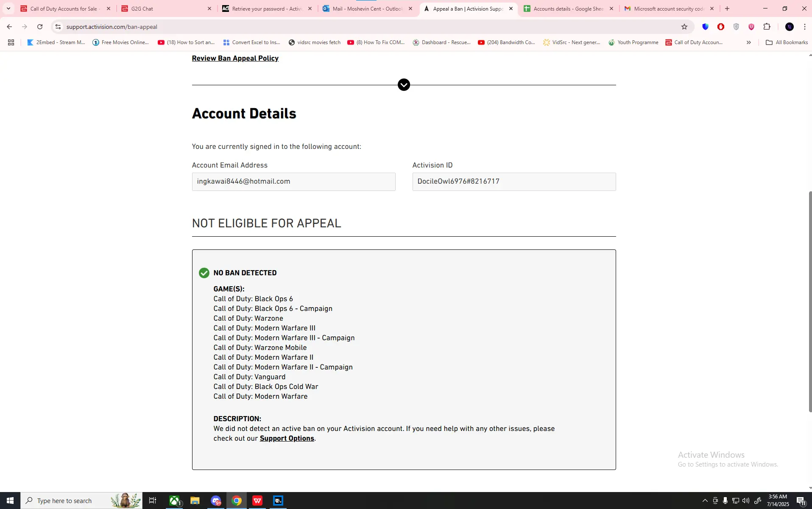Close the G2G Chat tab
The width and height of the screenshot is (812, 509).
[x=209, y=8]
